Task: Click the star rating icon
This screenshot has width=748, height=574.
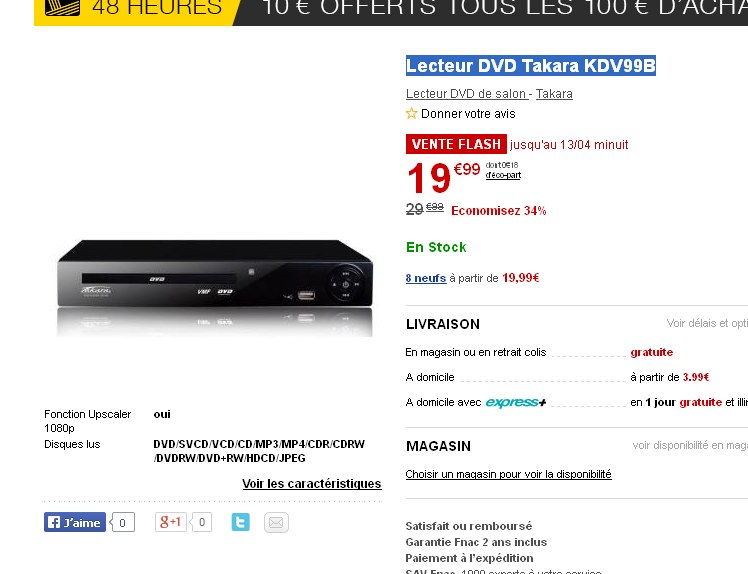Action: [x=411, y=114]
